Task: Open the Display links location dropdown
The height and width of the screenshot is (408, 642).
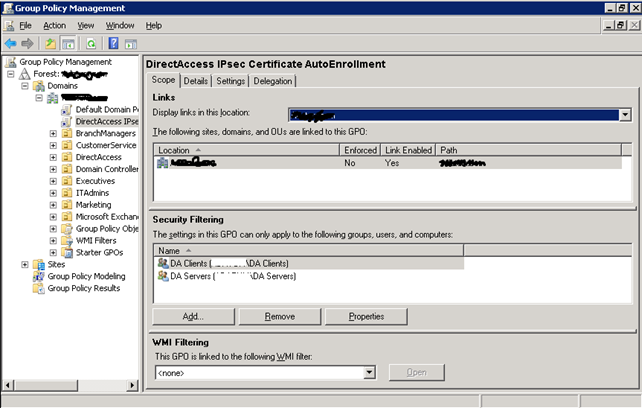Action: 625,114
